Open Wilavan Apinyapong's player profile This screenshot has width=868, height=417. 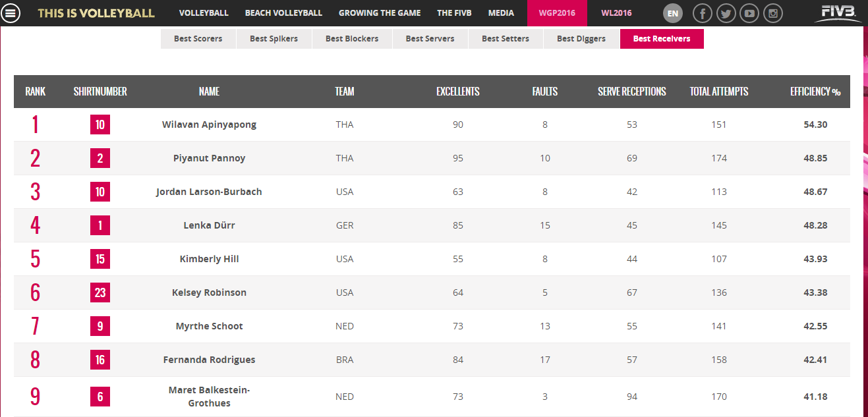(209, 125)
